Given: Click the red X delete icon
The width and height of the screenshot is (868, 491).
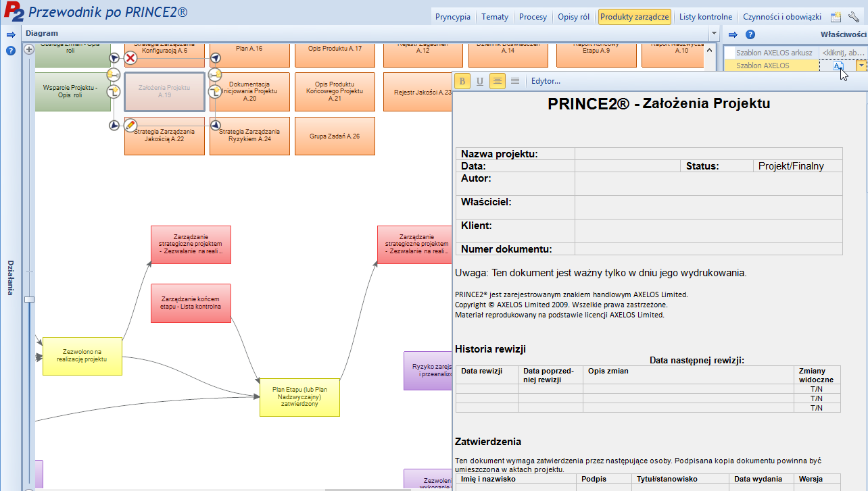Looking at the screenshot, I should pos(130,58).
